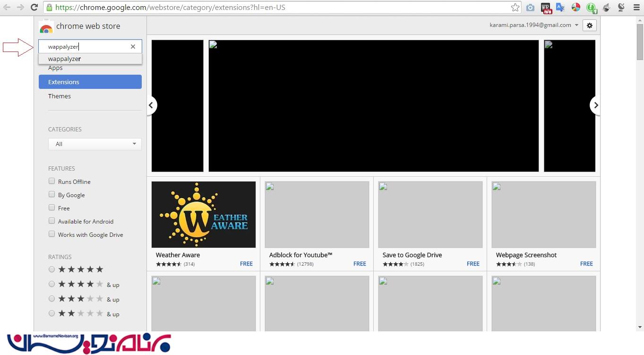Image resolution: width=644 pixels, height=355 pixels.
Task: Tick the Available for Android checkbox
Action: click(52, 221)
